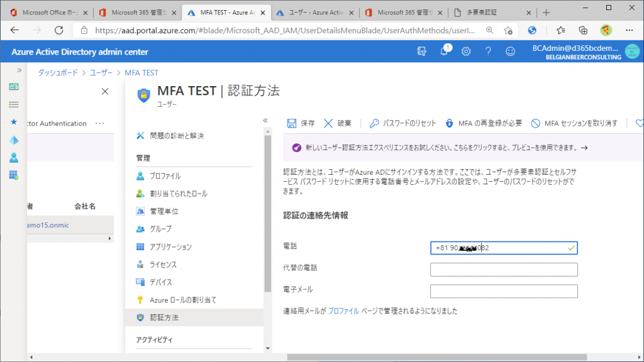
Task: Open dashboard icon in left sidebar
Action: click(14, 87)
